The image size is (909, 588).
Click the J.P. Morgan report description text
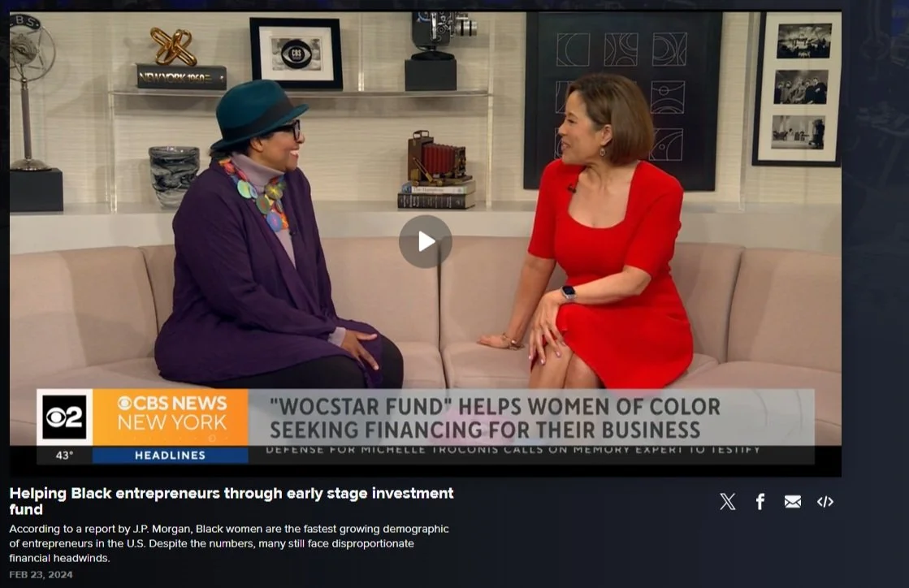coord(229,543)
